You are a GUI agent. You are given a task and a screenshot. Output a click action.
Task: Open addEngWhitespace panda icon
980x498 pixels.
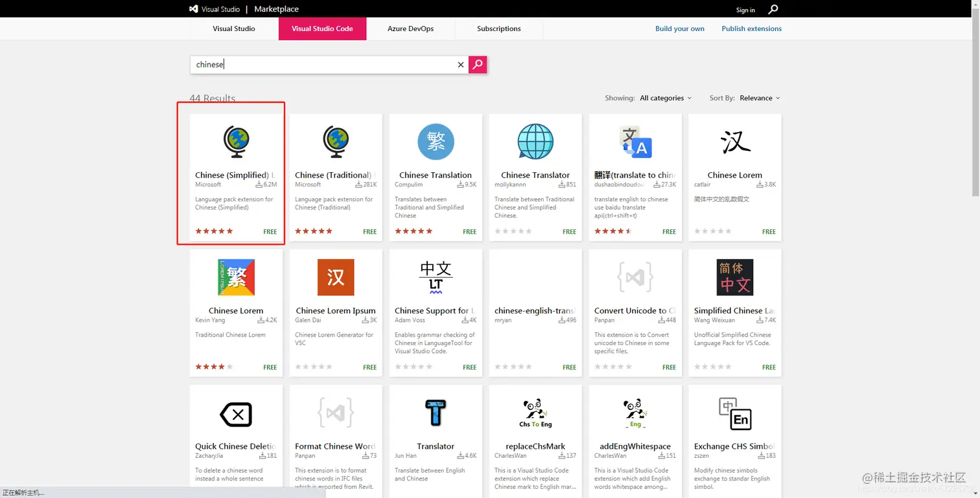click(x=635, y=413)
